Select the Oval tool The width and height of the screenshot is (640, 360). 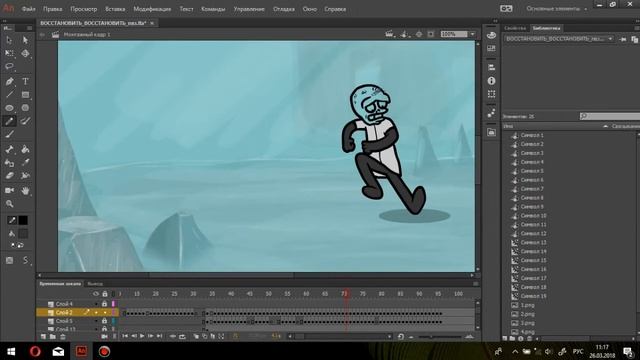pyautogui.click(x=9, y=108)
